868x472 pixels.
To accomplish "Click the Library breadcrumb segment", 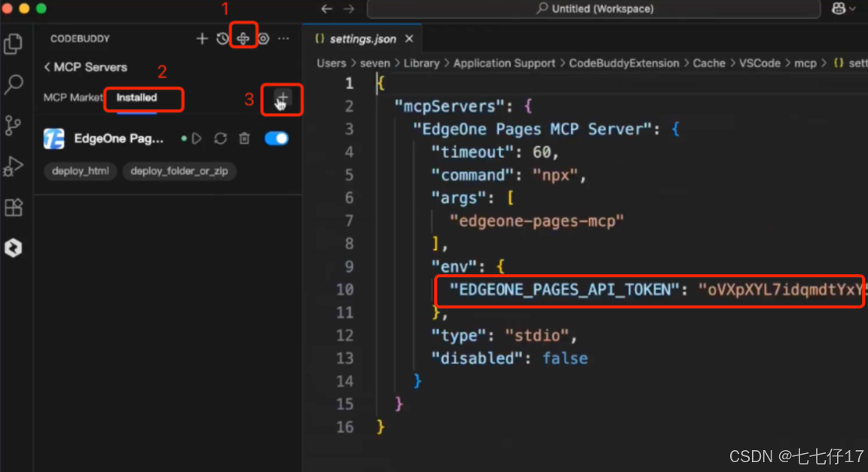I will coord(421,63).
